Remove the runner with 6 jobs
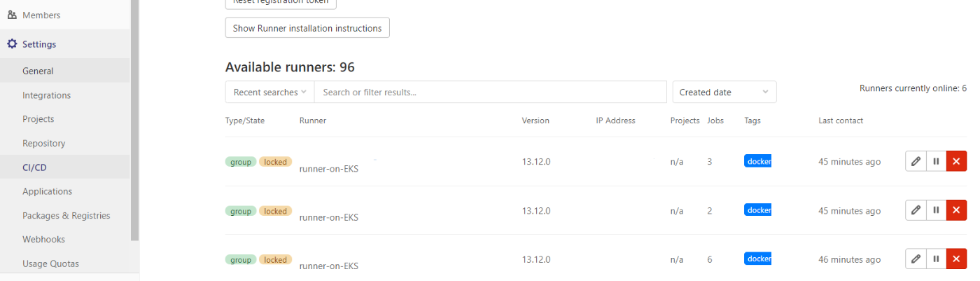This screenshot has width=980, height=281. pos(956,259)
